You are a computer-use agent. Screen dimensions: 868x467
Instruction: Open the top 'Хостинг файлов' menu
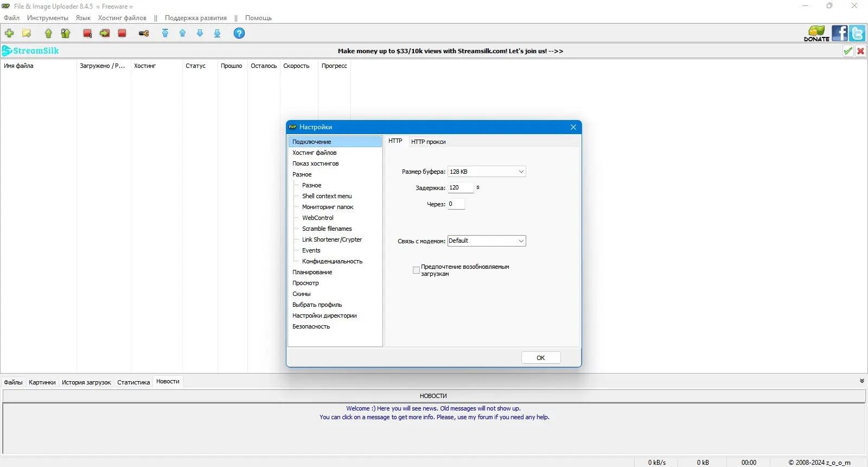122,18
